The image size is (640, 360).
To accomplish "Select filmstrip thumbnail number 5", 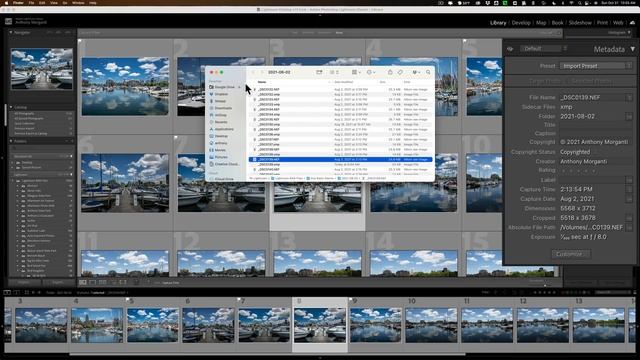I will [x=153, y=325].
